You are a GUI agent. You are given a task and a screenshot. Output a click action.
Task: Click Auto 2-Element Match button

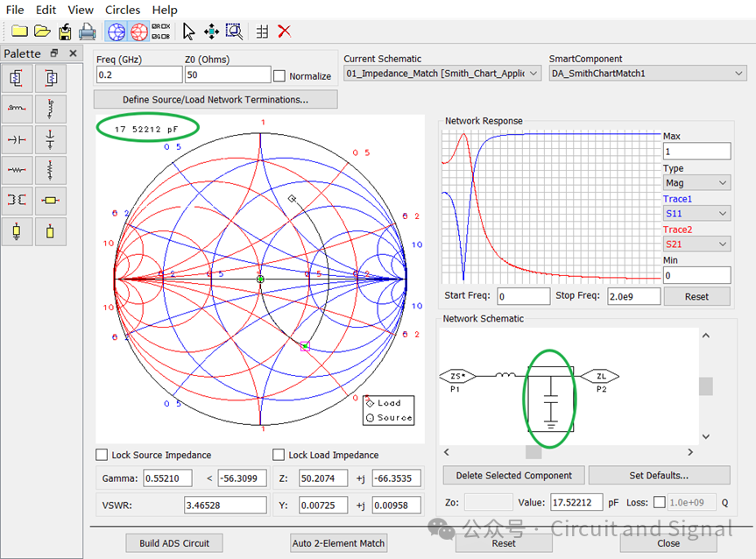(x=338, y=543)
